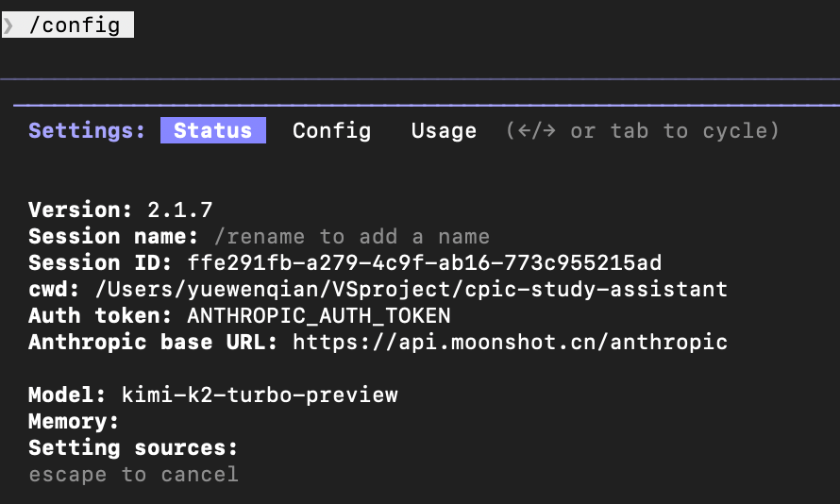The image size is (840, 504).
Task: Click the 'or tab to cycle' hint
Action: coord(644,130)
